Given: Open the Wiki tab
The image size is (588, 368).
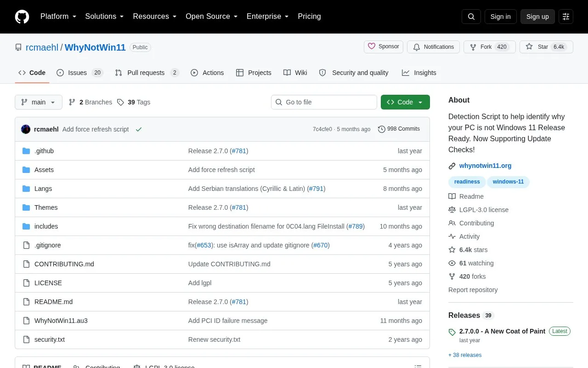Looking at the screenshot, I should pos(295,73).
